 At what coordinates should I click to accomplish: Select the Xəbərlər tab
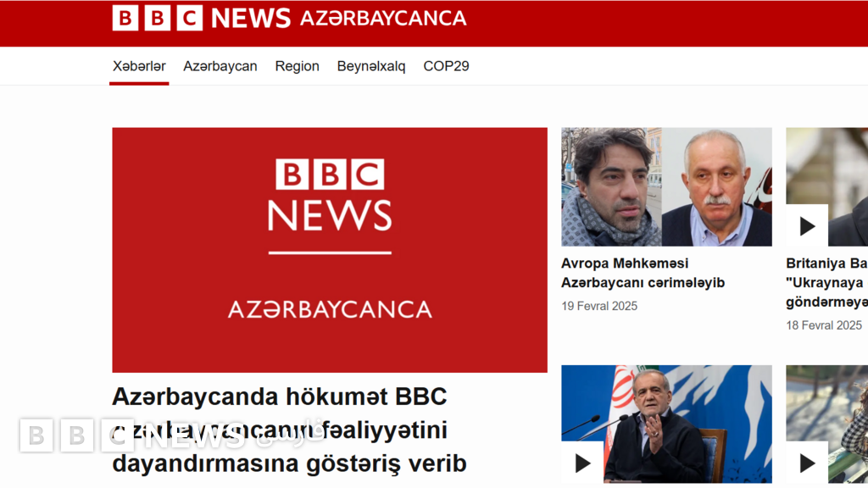click(139, 66)
